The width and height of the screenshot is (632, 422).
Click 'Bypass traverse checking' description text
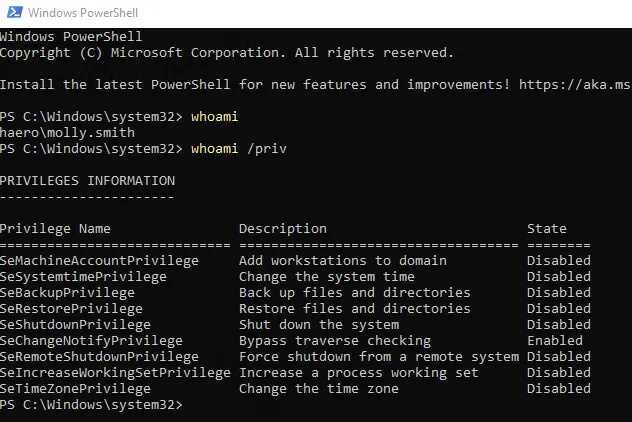335,341
